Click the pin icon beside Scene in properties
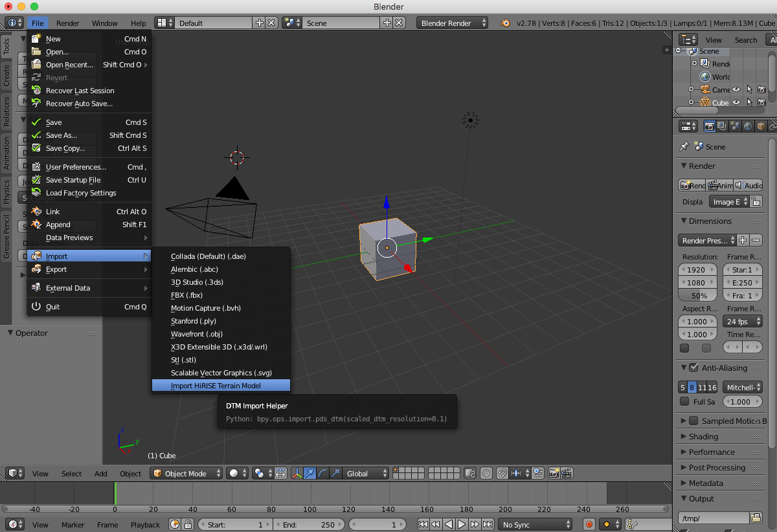 click(684, 147)
